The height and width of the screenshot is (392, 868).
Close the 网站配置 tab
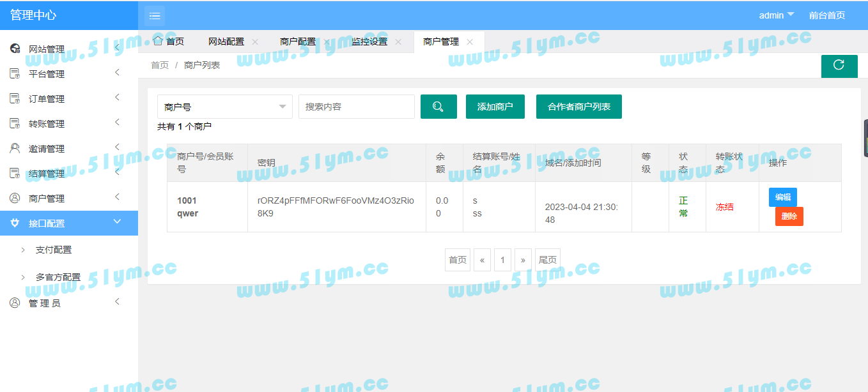pyautogui.click(x=255, y=41)
